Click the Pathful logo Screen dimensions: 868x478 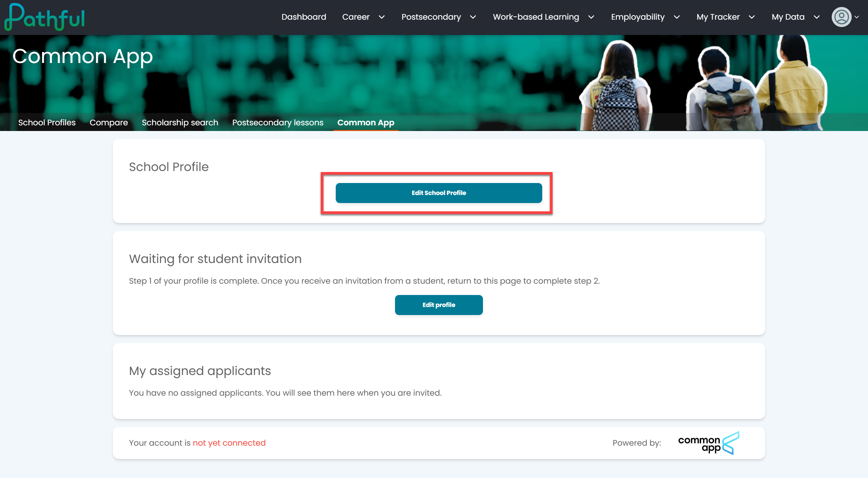point(45,17)
